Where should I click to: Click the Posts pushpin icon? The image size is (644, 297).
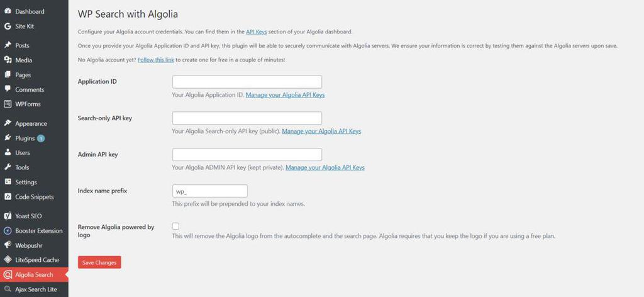(8, 45)
